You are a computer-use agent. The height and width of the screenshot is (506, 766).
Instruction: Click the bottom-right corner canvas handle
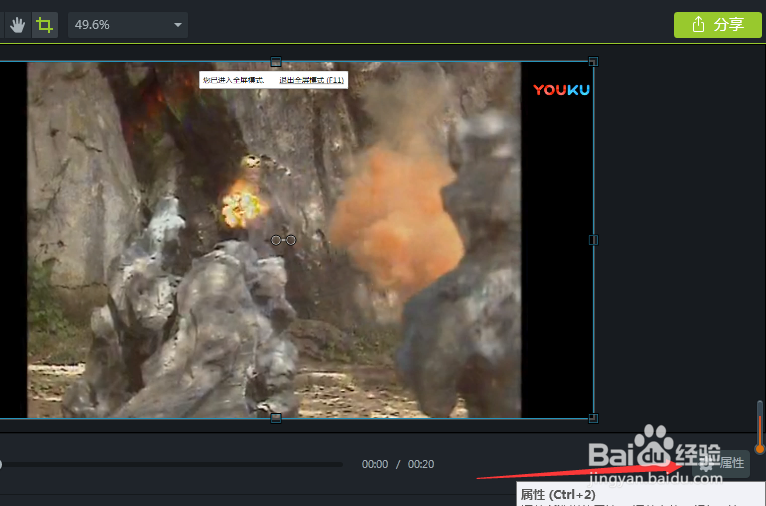pyautogui.click(x=593, y=418)
